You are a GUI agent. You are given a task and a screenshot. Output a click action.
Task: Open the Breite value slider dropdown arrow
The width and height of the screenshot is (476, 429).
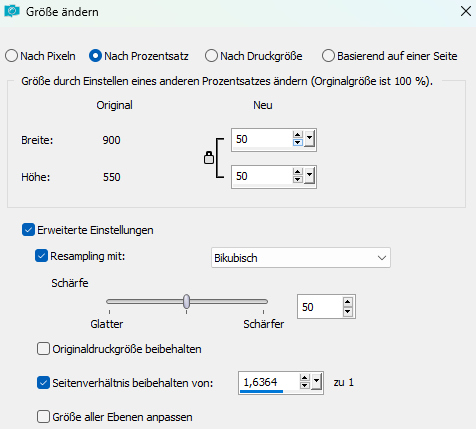point(310,138)
